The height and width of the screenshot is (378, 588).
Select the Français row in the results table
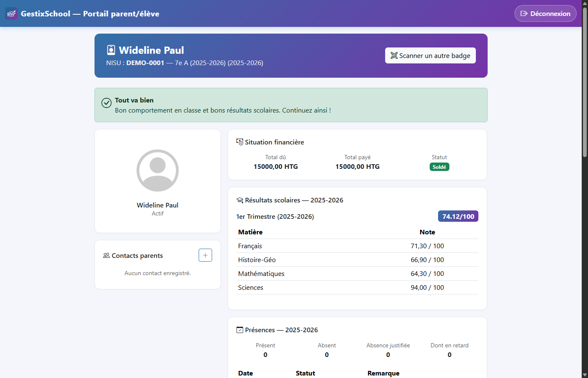coord(357,246)
